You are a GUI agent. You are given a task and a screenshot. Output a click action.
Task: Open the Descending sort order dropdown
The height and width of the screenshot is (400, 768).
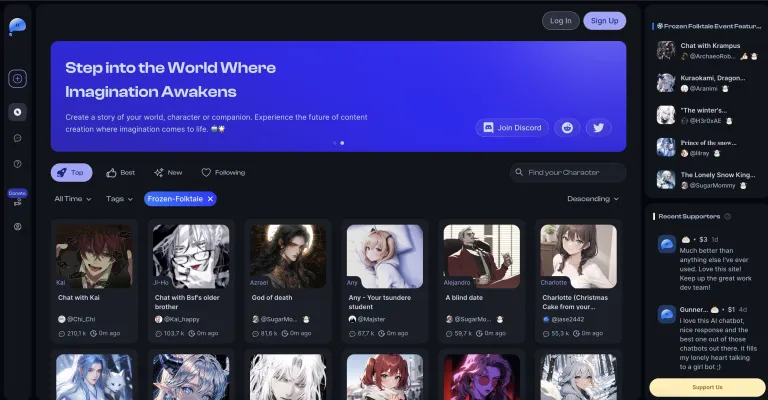593,199
